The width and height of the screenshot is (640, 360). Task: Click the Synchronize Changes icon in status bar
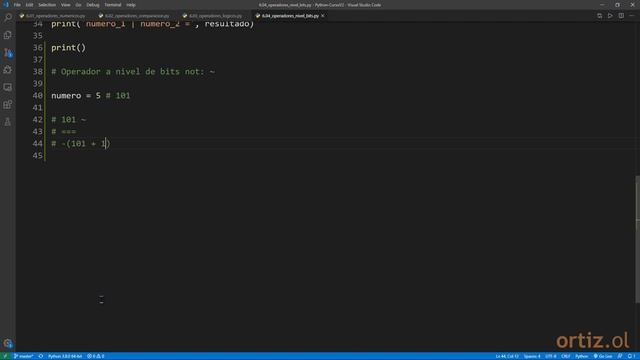pyautogui.click(x=41, y=356)
